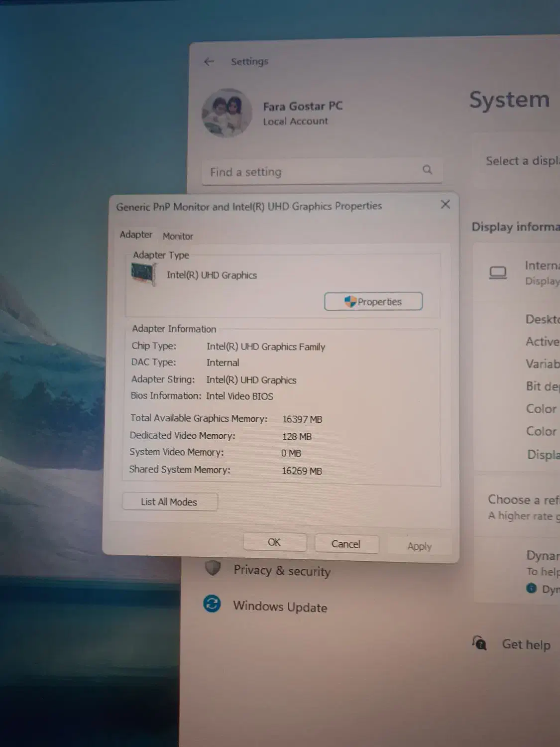Click the System page heading
560x747 pixels.
[x=510, y=100]
